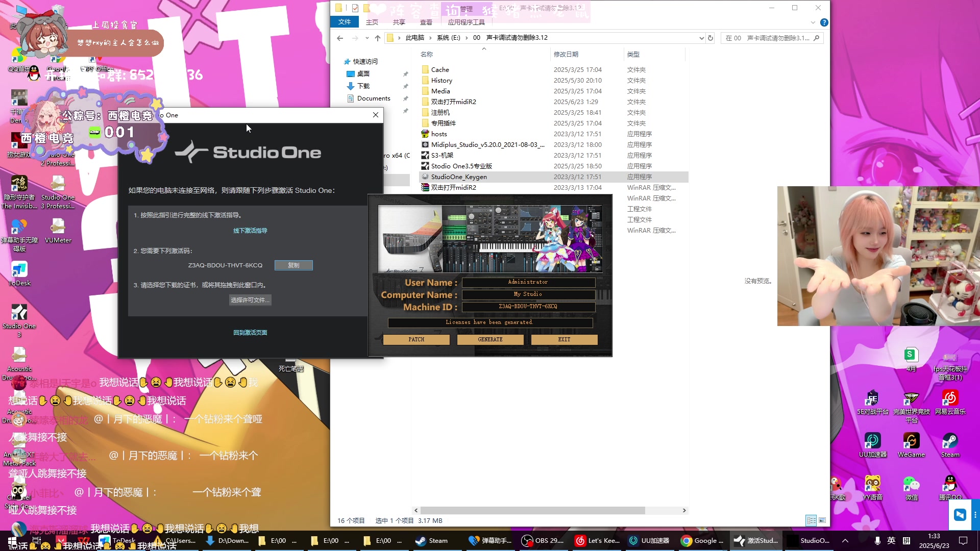Viewport: 980px width, 551px height.
Task: Open the 文件 tab in Explorer
Action: [x=345, y=22]
